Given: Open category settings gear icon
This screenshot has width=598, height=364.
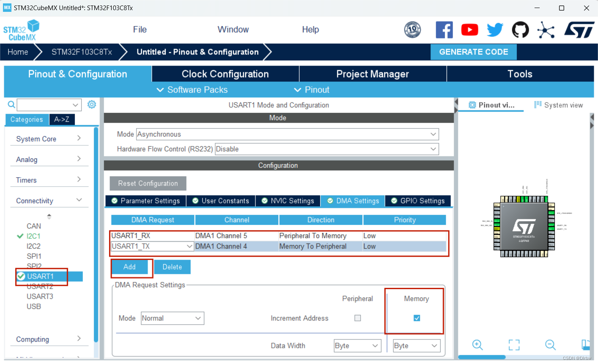Looking at the screenshot, I should [x=91, y=104].
